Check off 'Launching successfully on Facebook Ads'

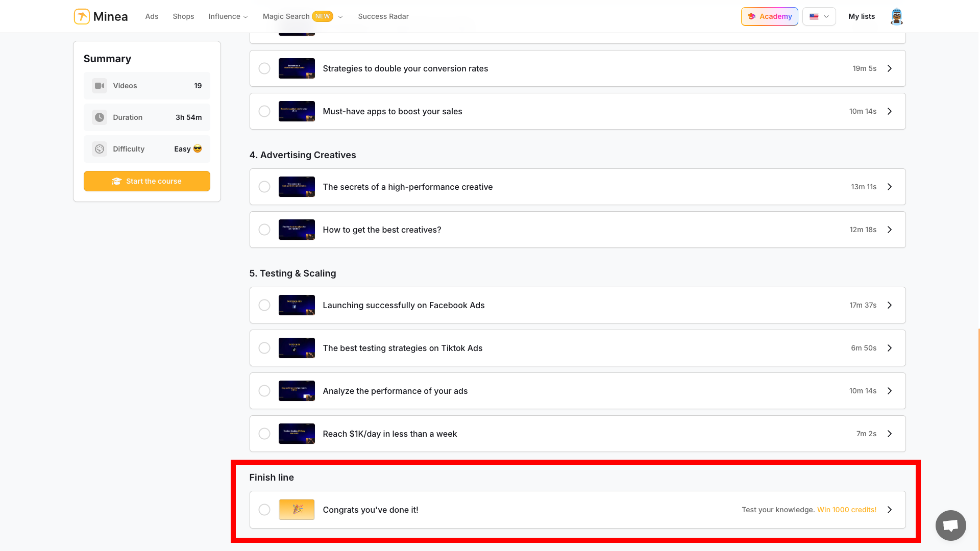tap(264, 305)
